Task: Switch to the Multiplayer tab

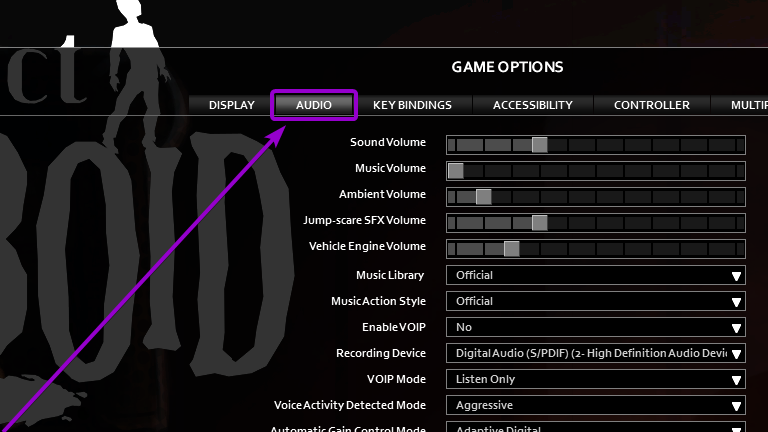Action: (745, 105)
